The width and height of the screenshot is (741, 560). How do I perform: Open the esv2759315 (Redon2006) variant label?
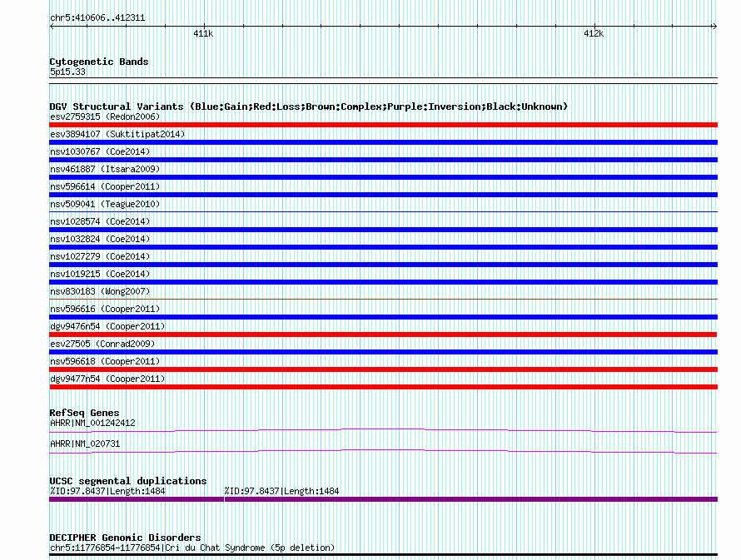pyautogui.click(x=105, y=116)
